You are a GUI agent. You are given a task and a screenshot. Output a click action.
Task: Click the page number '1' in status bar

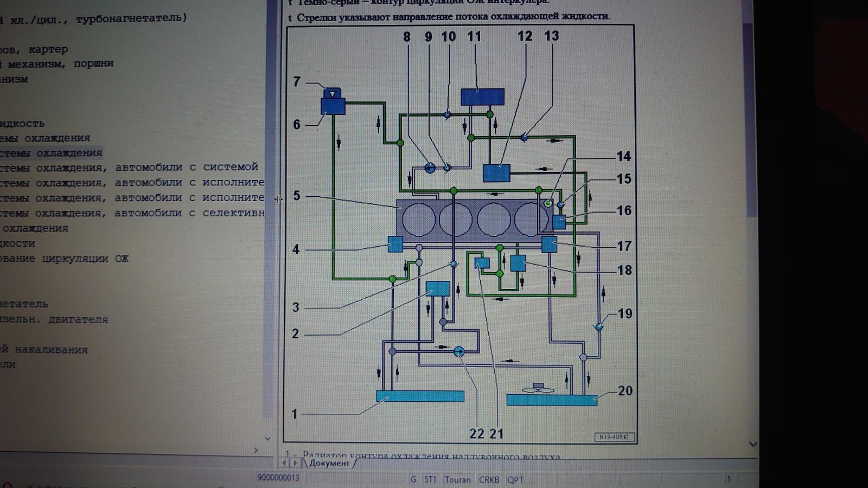[x=729, y=479]
